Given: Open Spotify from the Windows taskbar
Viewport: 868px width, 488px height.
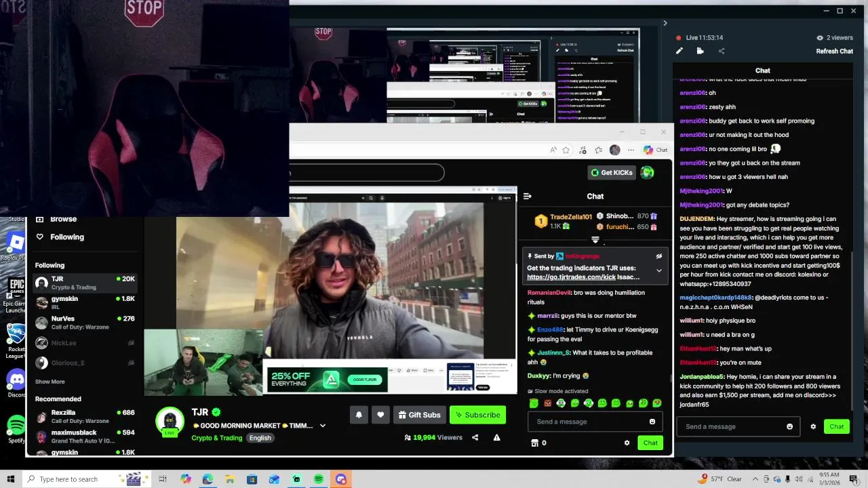Looking at the screenshot, I should (319, 479).
